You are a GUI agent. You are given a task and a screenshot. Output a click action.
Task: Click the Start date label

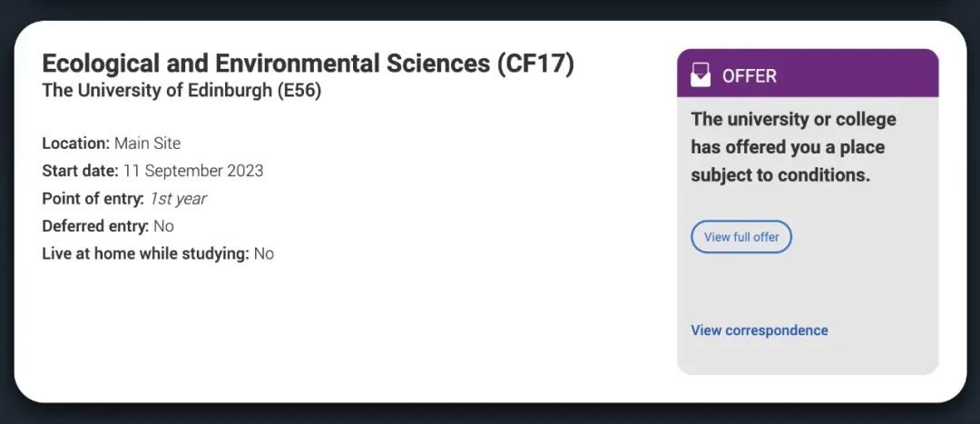coord(80,171)
